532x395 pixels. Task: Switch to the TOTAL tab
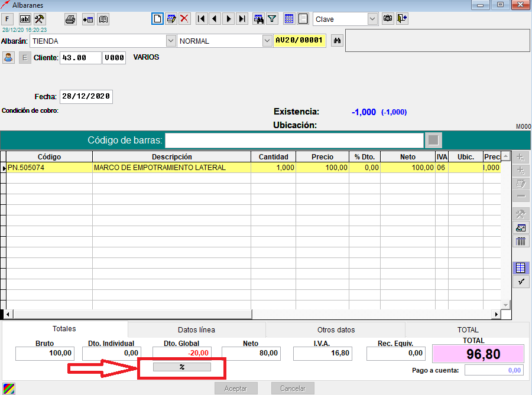(468, 330)
